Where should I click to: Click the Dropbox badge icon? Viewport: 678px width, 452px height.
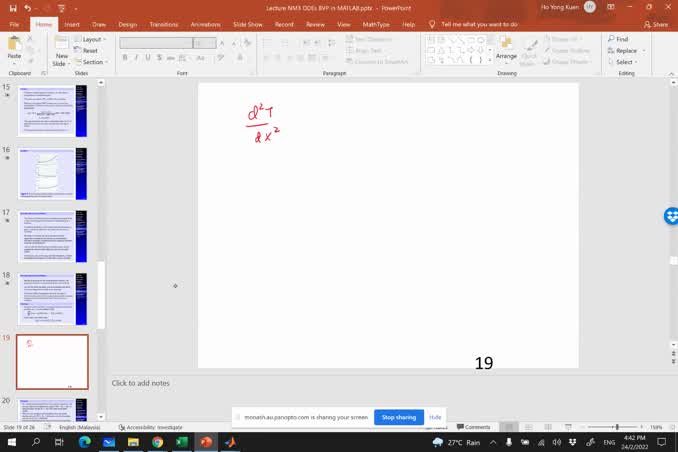(671, 216)
